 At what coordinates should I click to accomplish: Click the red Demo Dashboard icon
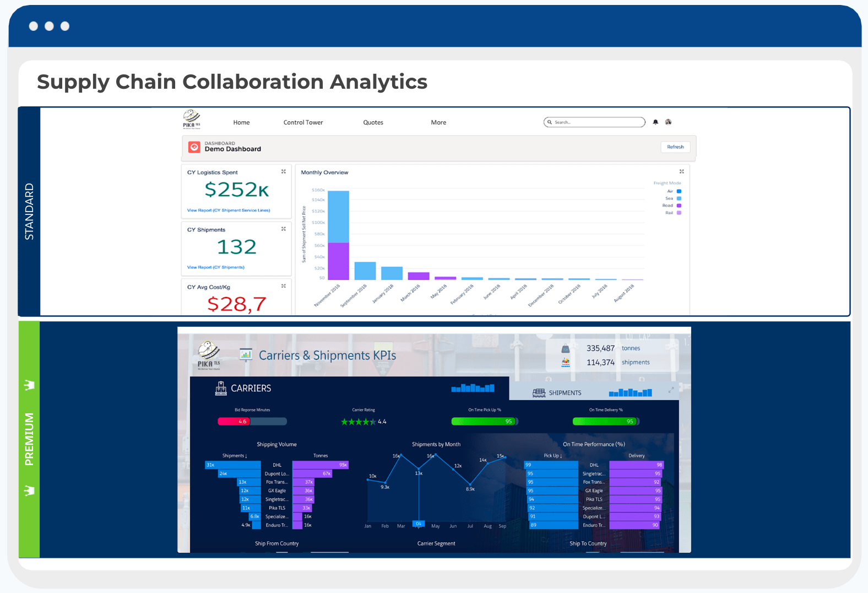[x=194, y=147]
